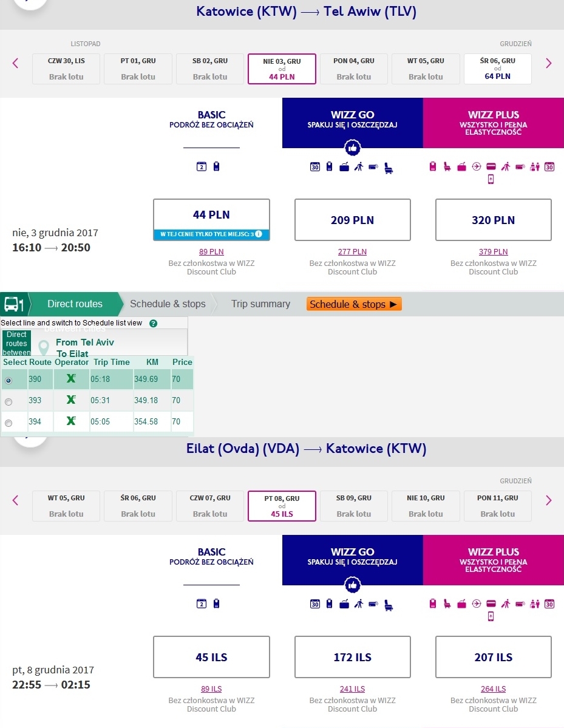
Task: Click WIZZ GO calendar '30' icon on Katowice–Tel Aviv flight
Action: click(314, 167)
